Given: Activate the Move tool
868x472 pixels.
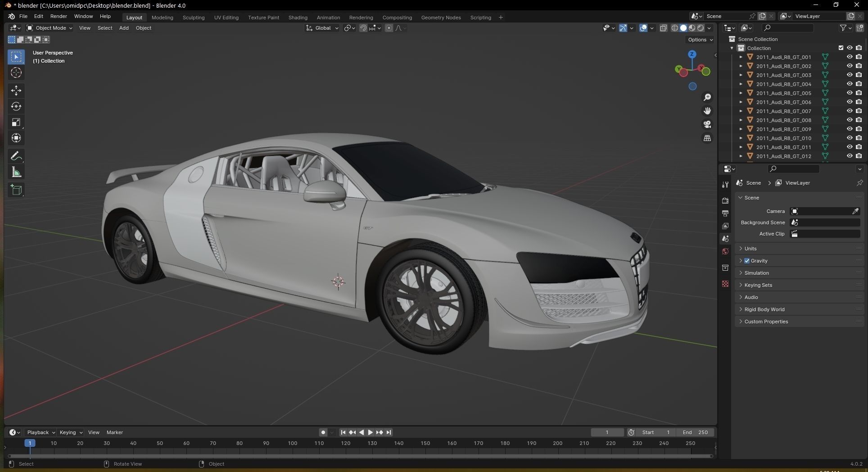Looking at the screenshot, I should (16, 91).
